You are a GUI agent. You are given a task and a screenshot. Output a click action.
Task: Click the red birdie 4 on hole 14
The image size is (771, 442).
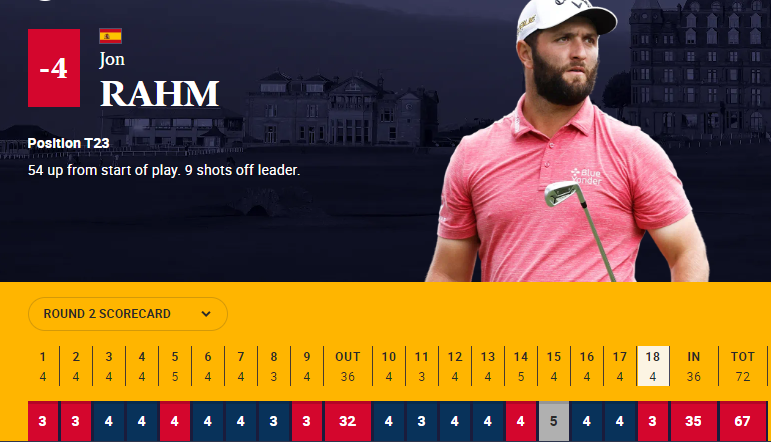(x=521, y=421)
